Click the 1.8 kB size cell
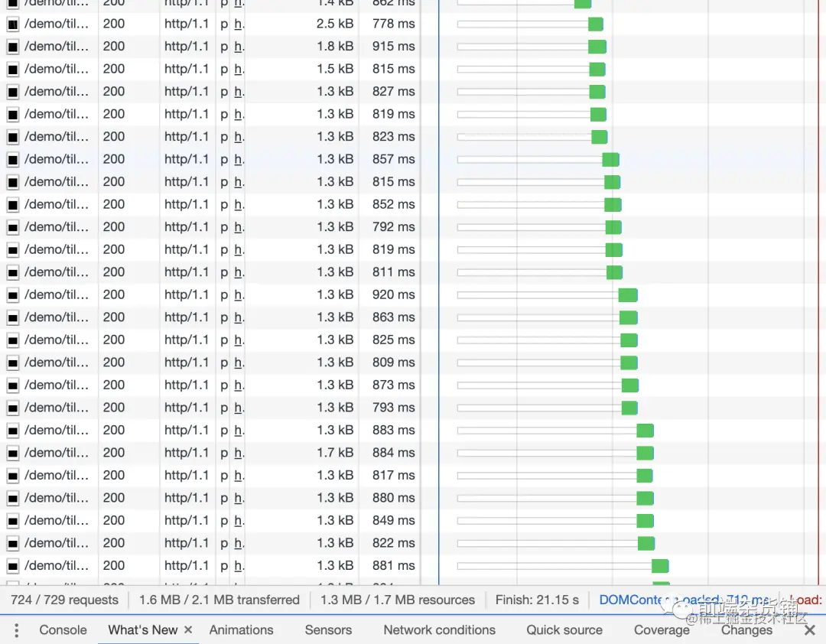This screenshot has width=826, height=644. 335,47
